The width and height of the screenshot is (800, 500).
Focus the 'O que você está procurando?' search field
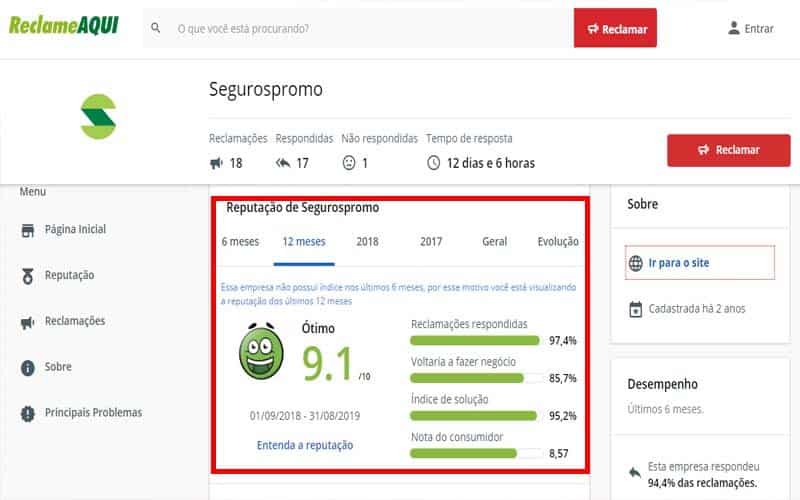[358, 28]
